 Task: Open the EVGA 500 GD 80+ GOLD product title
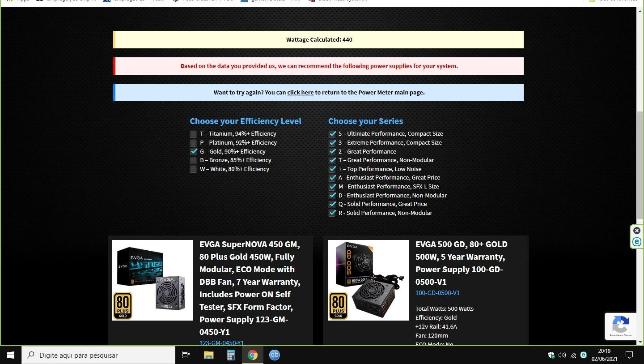(x=462, y=263)
